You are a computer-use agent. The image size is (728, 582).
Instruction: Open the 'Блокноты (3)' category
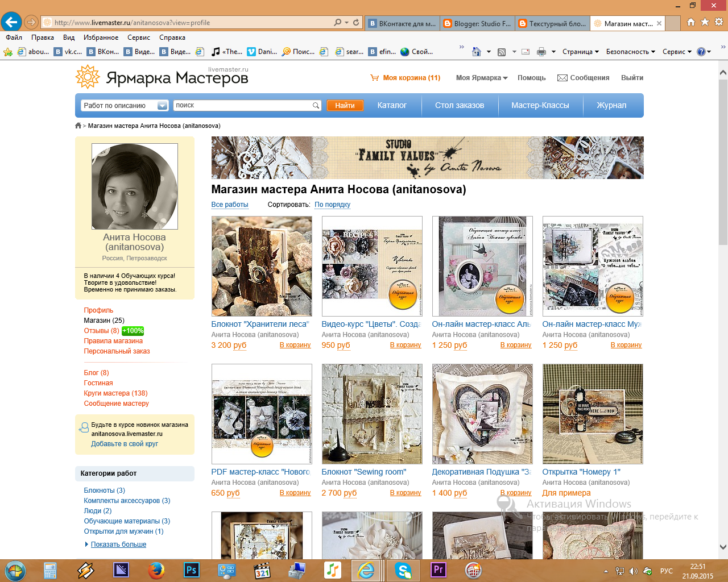click(104, 490)
